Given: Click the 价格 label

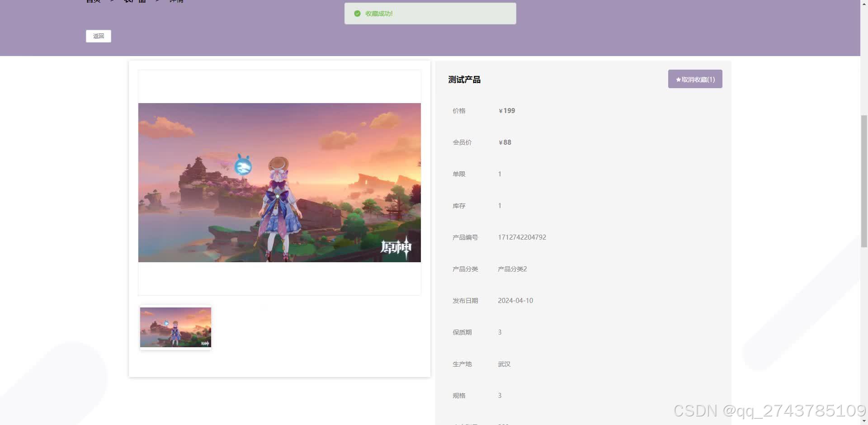Looking at the screenshot, I should click(x=459, y=111).
